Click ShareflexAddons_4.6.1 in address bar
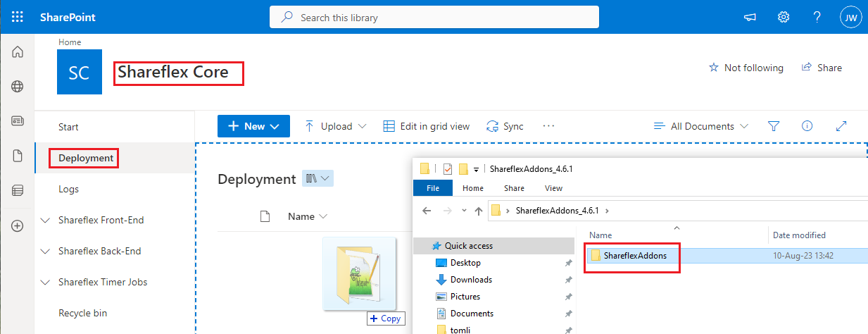 pyautogui.click(x=557, y=210)
